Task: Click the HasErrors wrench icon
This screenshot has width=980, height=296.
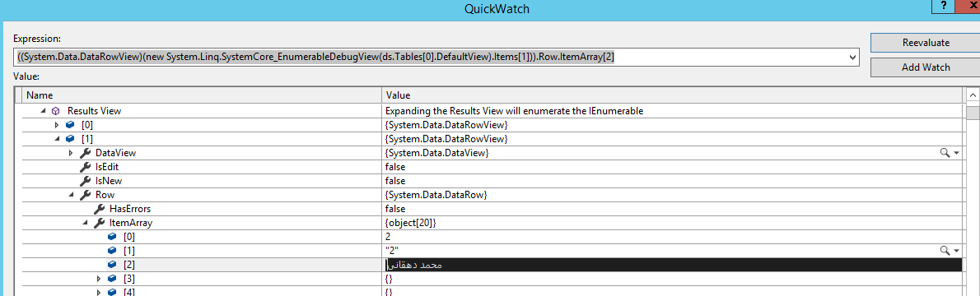Action: [99, 209]
